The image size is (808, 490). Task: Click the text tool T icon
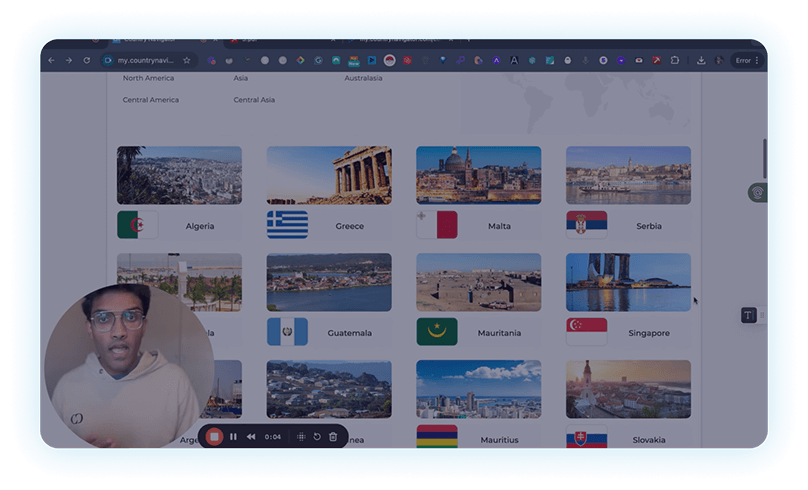(748, 315)
